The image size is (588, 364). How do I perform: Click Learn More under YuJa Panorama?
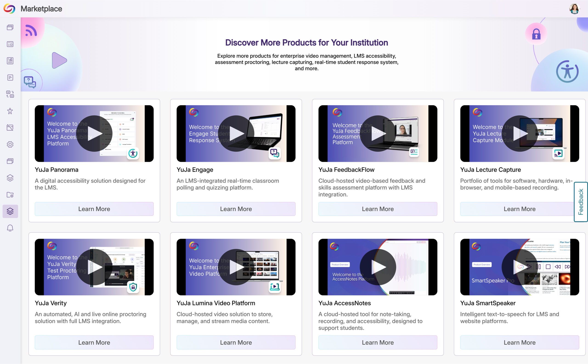pos(94,209)
